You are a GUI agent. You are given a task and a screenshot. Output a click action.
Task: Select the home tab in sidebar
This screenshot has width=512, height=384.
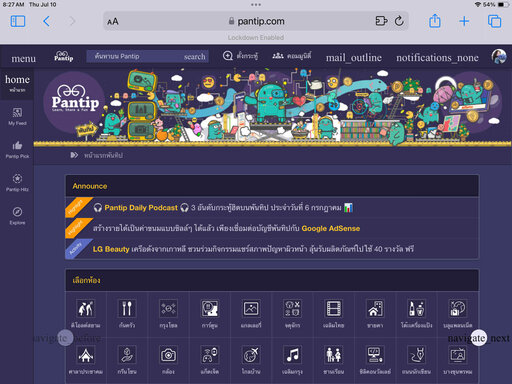click(x=17, y=83)
